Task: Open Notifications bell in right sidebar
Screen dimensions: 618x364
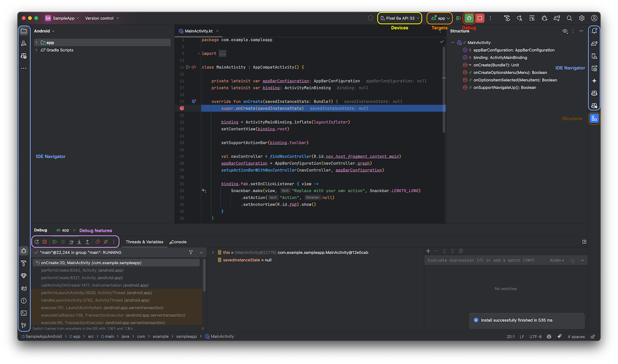Action: (594, 31)
